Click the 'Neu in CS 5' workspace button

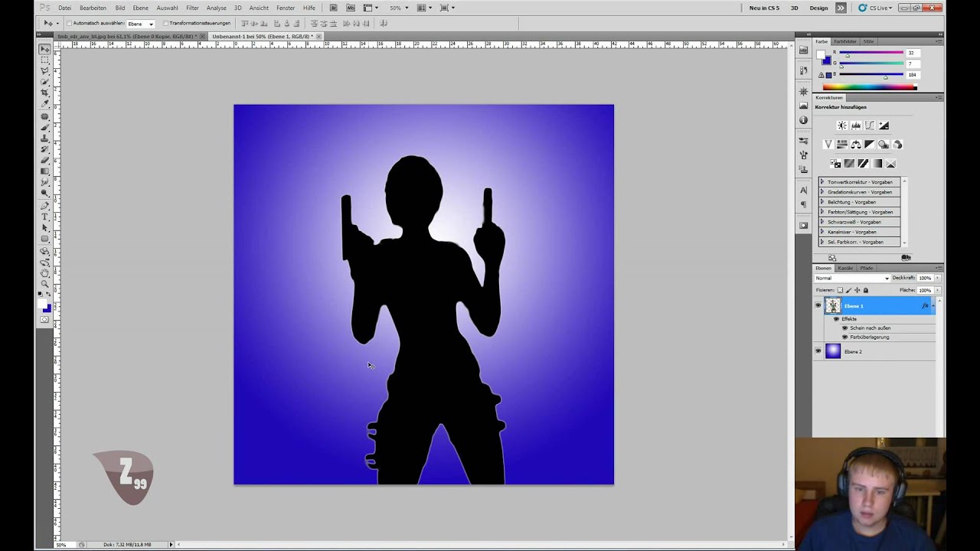(764, 8)
